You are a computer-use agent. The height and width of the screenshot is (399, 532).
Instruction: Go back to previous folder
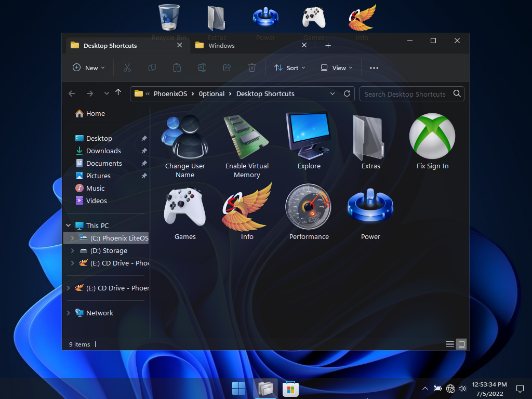point(72,94)
